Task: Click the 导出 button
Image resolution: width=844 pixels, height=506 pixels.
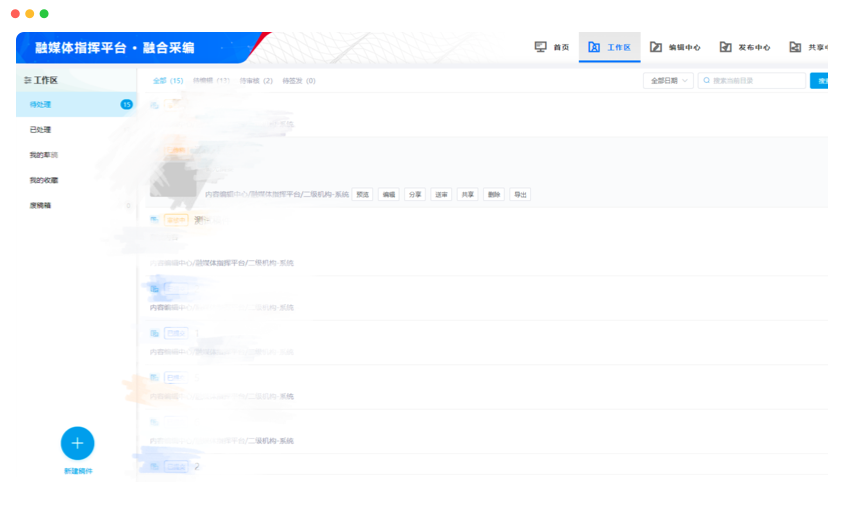Action: pyautogui.click(x=521, y=194)
